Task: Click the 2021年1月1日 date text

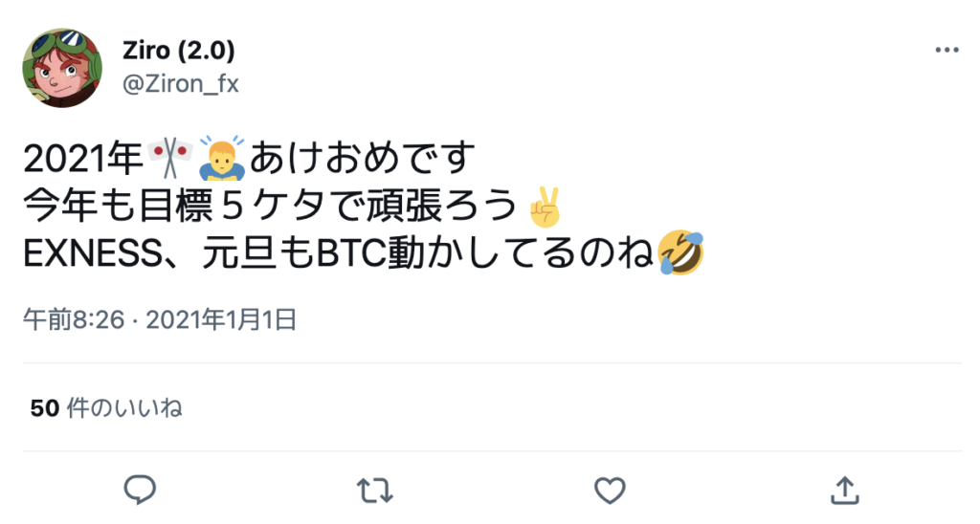Action: coord(221,319)
